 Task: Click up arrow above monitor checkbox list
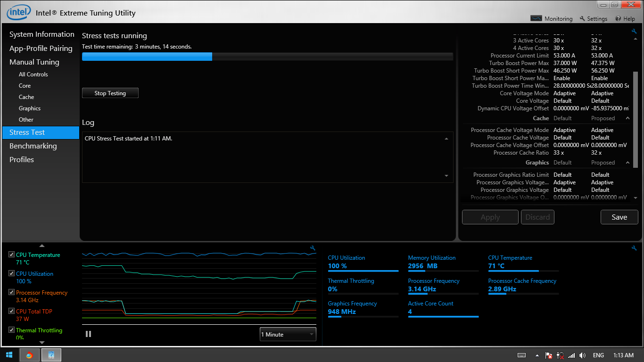click(x=42, y=246)
